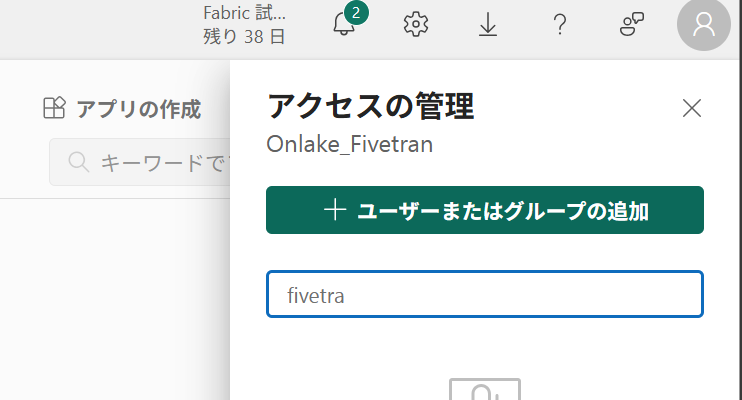Click ユーザーまたはグループの追加 button
Screen dimensions: 742x400
point(485,210)
